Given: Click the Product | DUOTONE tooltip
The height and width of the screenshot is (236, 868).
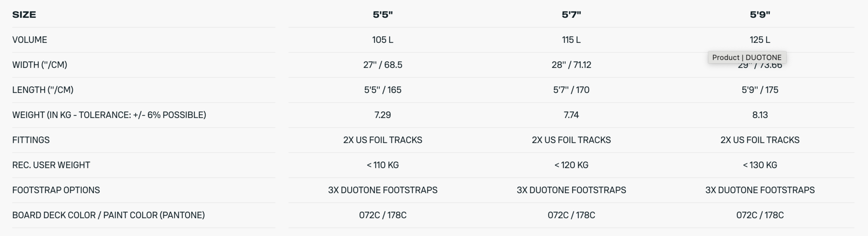Looking at the screenshot, I should point(747,57).
